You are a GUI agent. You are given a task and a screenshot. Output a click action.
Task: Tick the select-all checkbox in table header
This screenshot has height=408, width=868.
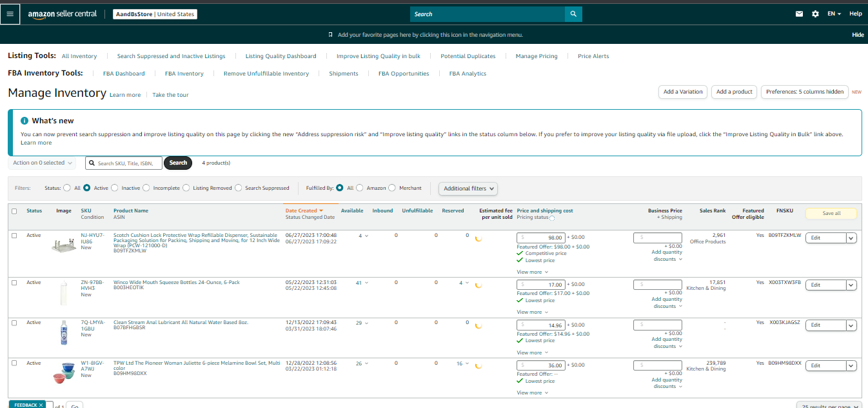[x=14, y=211]
